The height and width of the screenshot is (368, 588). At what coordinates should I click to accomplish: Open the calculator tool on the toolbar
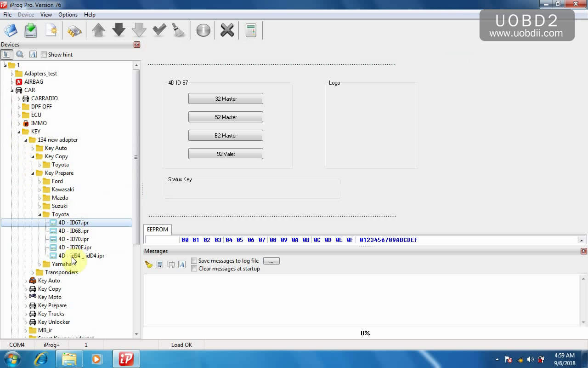(x=250, y=29)
